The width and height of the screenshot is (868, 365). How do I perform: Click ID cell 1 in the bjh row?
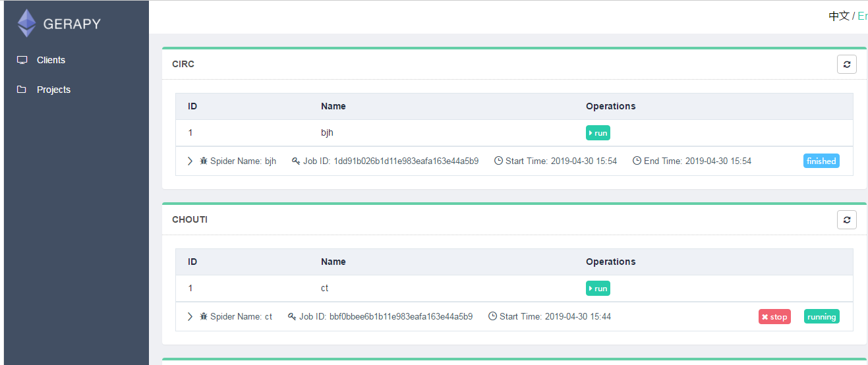pyautogui.click(x=190, y=133)
